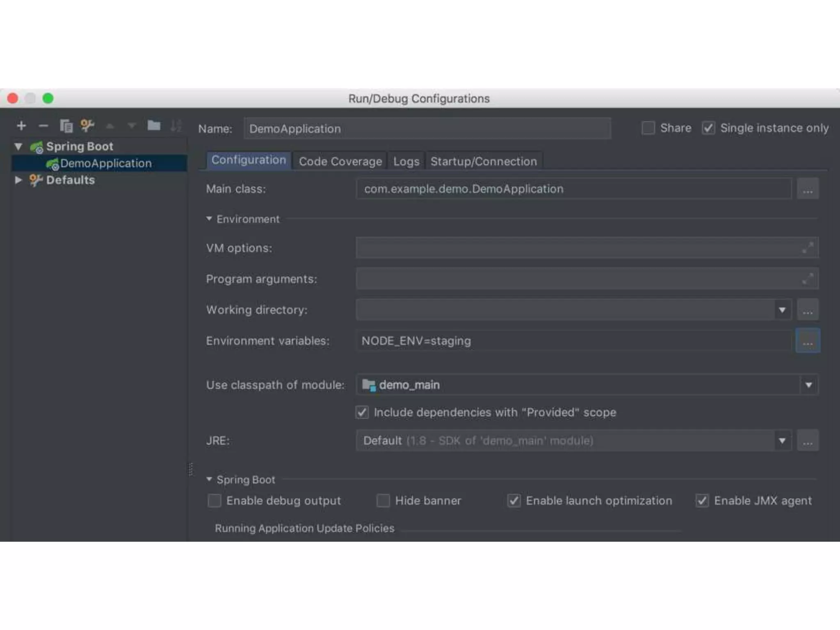The height and width of the screenshot is (630, 840).
Task: Toggle the Share checkbox
Action: pos(648,128)
